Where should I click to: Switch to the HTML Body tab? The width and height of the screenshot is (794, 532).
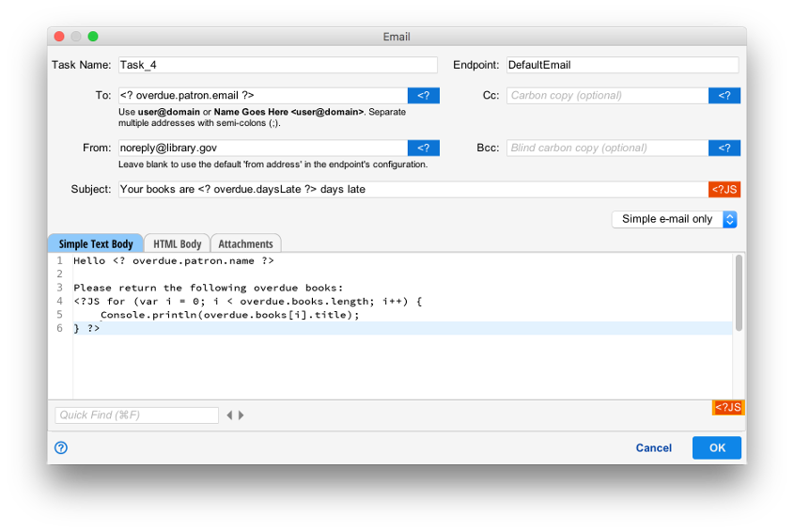tap(178, 243)
